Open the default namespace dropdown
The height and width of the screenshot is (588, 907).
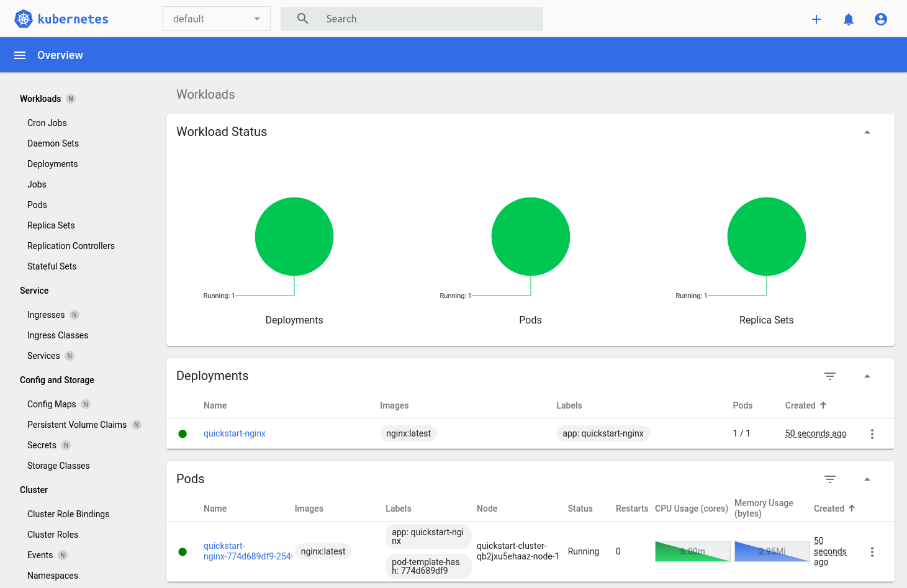click(x=216, y=19)
